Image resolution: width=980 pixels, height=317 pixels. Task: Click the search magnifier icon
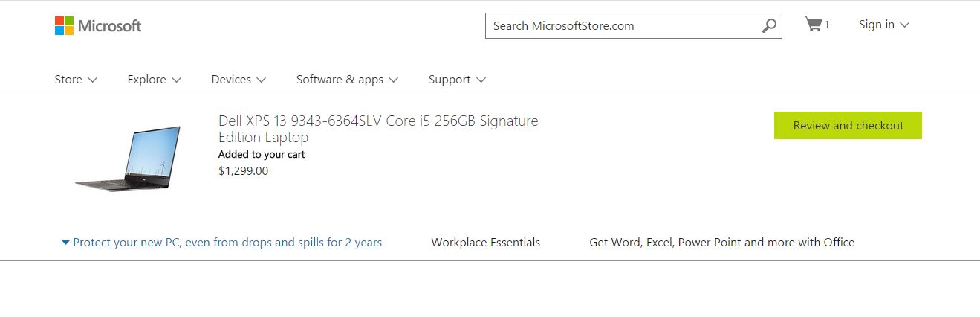pyautogui.click(x=769, y=25)
